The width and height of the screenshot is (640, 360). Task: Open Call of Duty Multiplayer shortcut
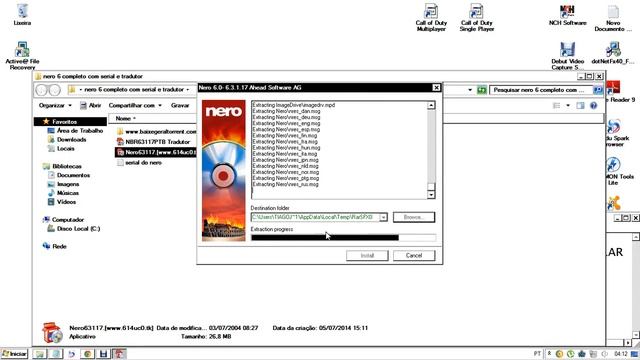click(x=431, y=18)
